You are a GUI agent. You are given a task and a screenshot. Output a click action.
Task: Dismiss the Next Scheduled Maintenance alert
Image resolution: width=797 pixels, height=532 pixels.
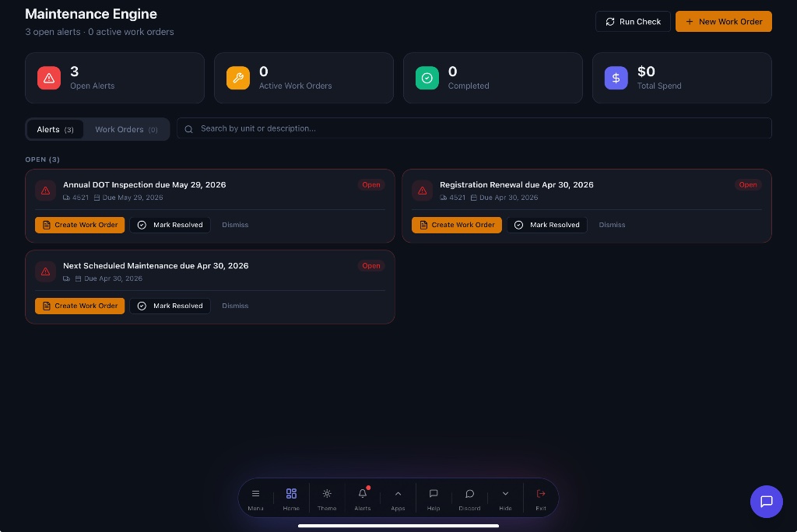tap(235, 306)
